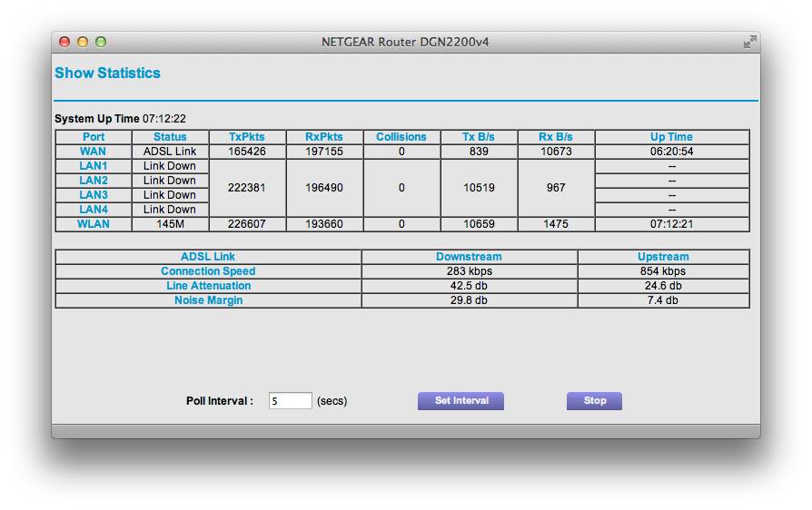The height and width of the screenshot is (510, 812).
Task: Select the ADSL Link status cell
Action: pyautogui.click(x=170, y=152)
